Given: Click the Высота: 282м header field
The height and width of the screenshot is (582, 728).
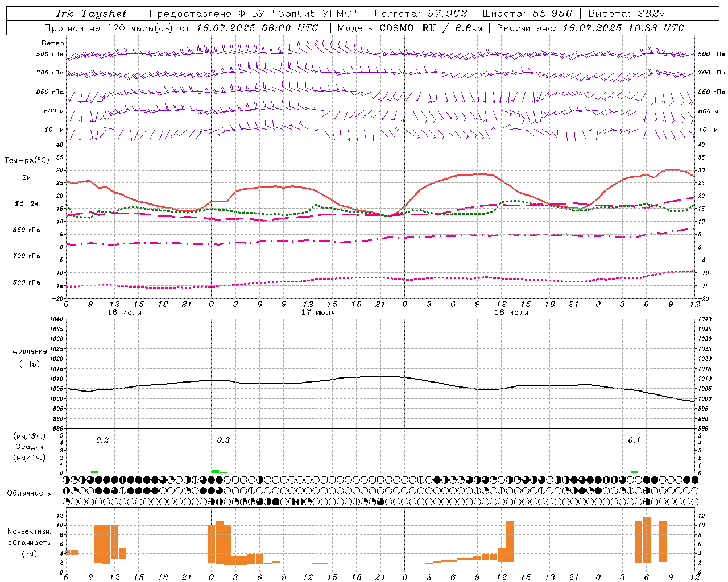Looking at the screenshot, I should 626,14.
